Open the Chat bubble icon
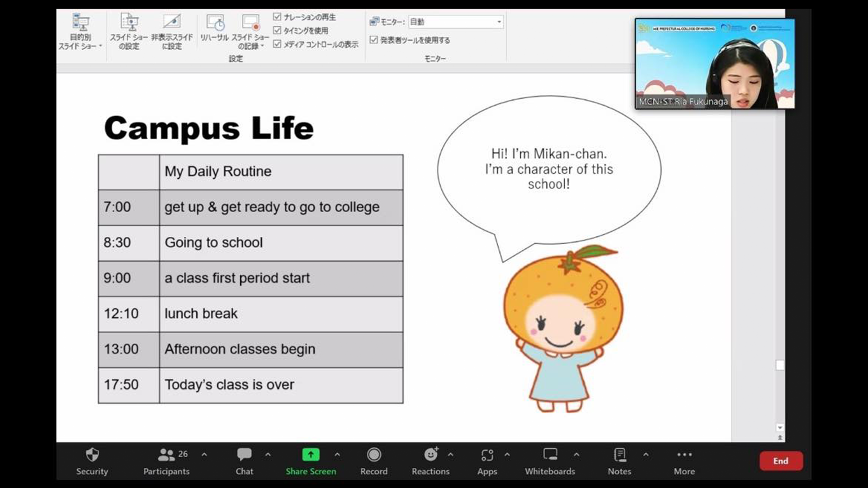The width and height of the screenshot is (868, 488). (244, 454)
